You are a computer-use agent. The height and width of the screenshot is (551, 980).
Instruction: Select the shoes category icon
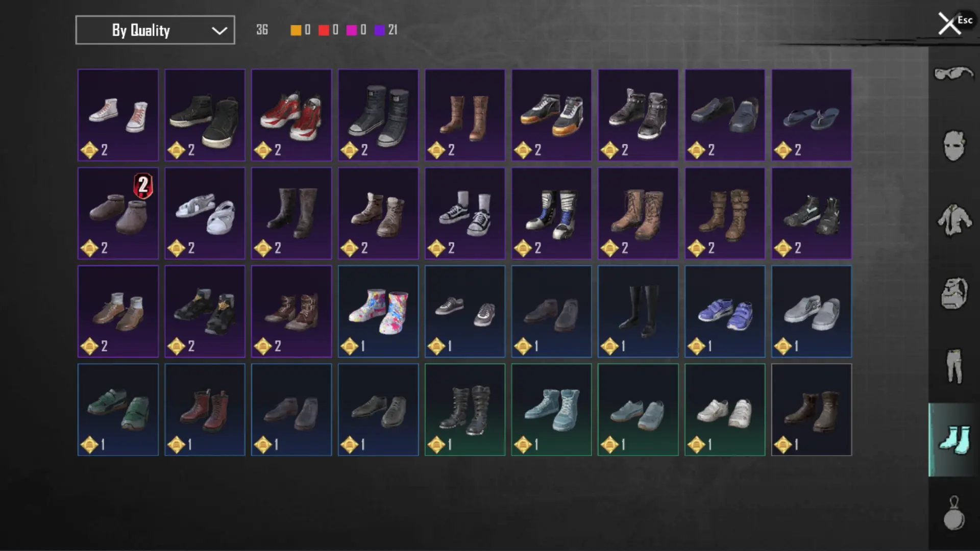953,440
